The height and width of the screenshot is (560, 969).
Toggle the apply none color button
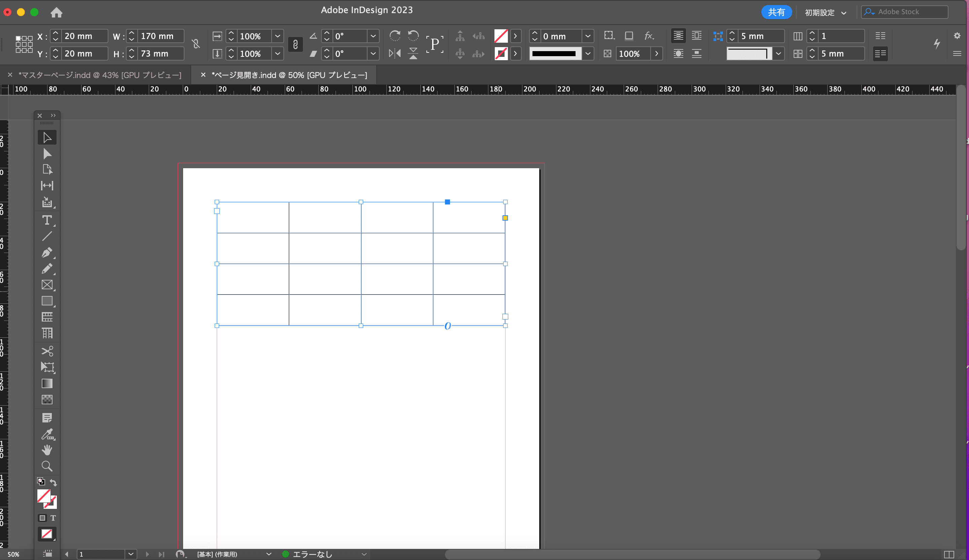point(47,534)
